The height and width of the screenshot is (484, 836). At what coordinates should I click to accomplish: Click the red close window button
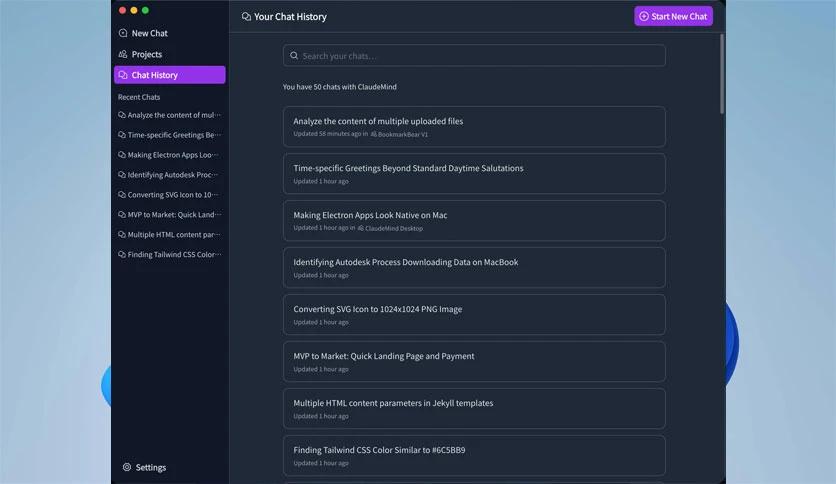[x=122, y=10]
